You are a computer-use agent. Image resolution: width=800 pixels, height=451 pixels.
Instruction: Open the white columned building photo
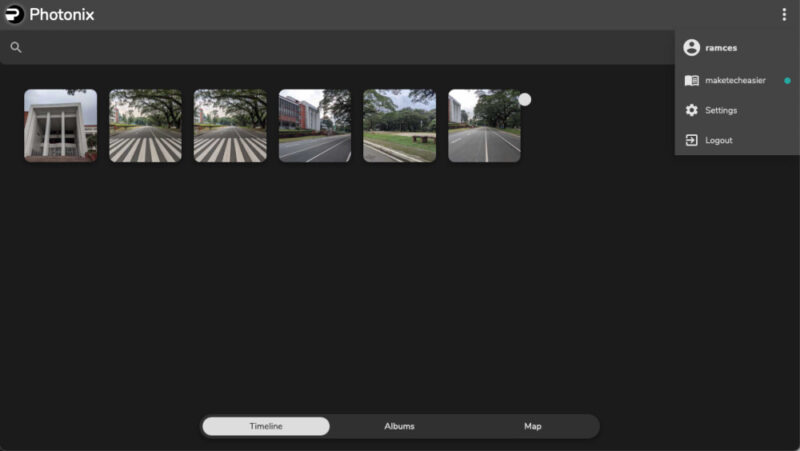click(61, 126)
